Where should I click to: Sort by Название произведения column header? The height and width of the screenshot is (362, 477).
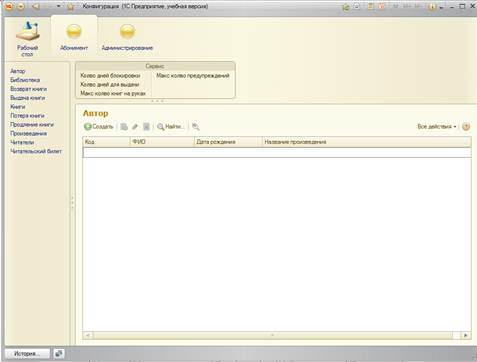pos(367,142)
